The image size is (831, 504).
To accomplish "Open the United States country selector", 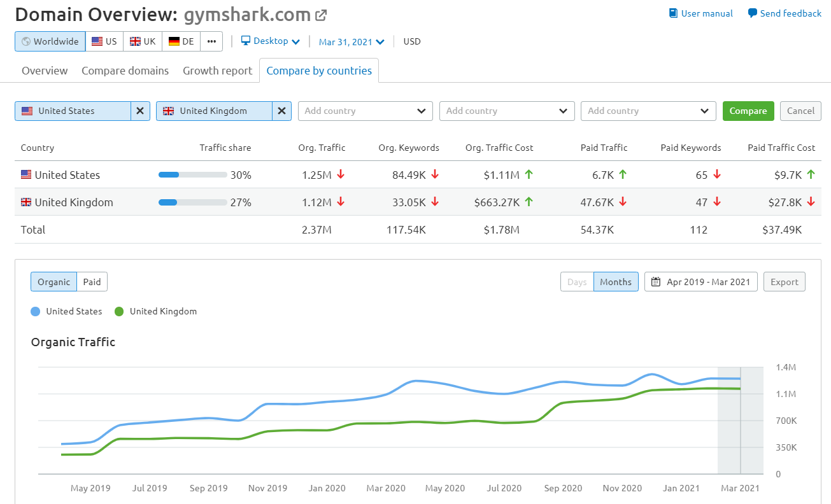I will point(73,111).
